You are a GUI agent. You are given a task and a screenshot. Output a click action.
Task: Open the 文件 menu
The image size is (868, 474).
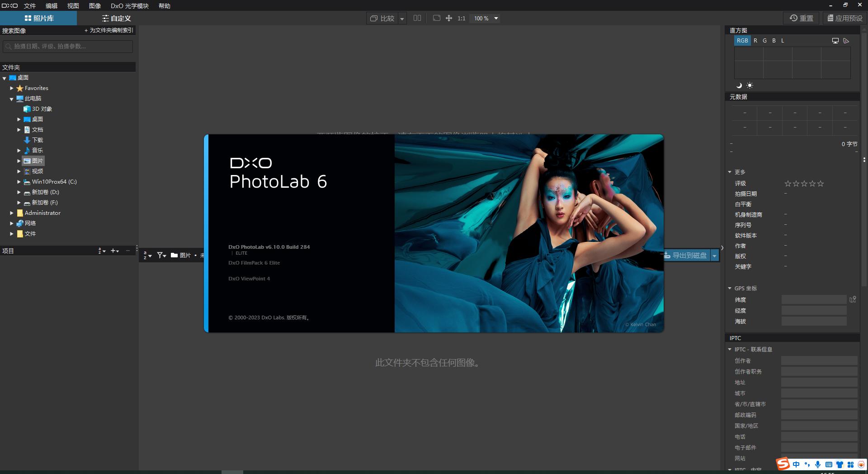tap(30, 6)
